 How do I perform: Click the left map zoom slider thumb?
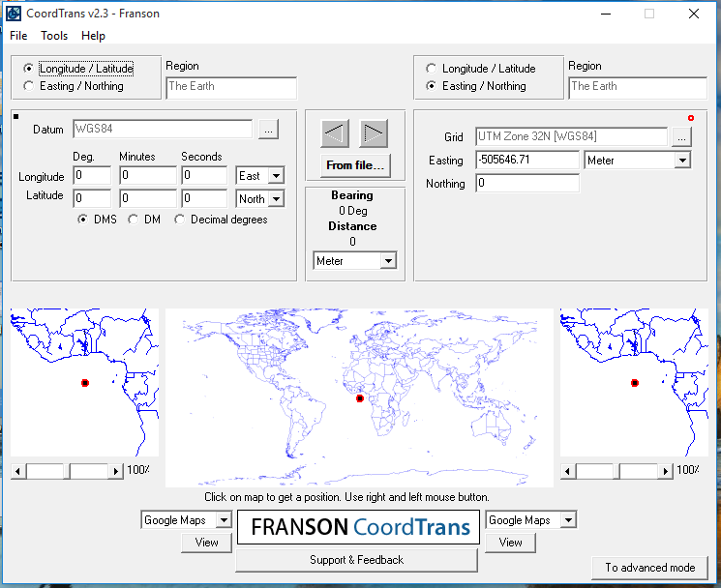click(67, 471)
